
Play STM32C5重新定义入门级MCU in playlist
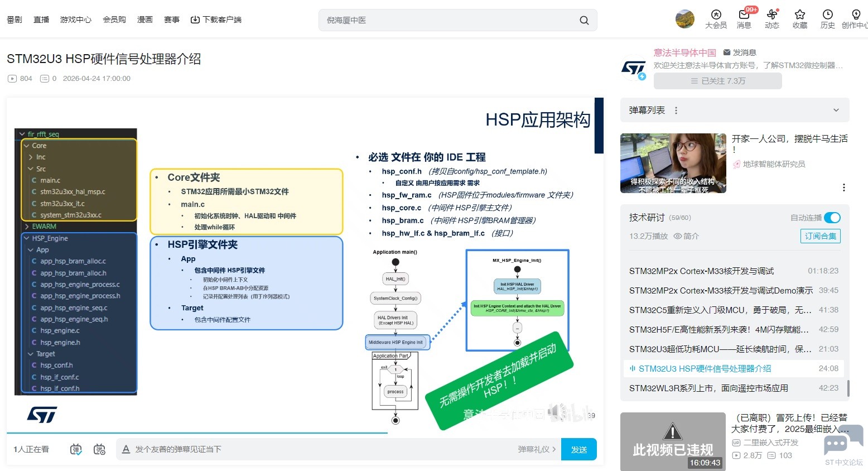pos(734,310)
